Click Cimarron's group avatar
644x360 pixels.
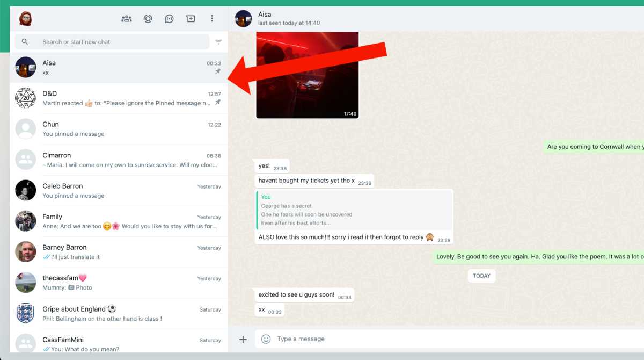26,160
